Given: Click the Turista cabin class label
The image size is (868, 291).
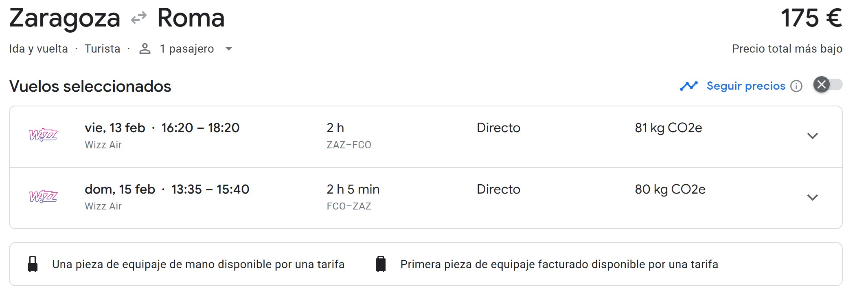Looking at the screenshot, I should click(x=102, y=49).
